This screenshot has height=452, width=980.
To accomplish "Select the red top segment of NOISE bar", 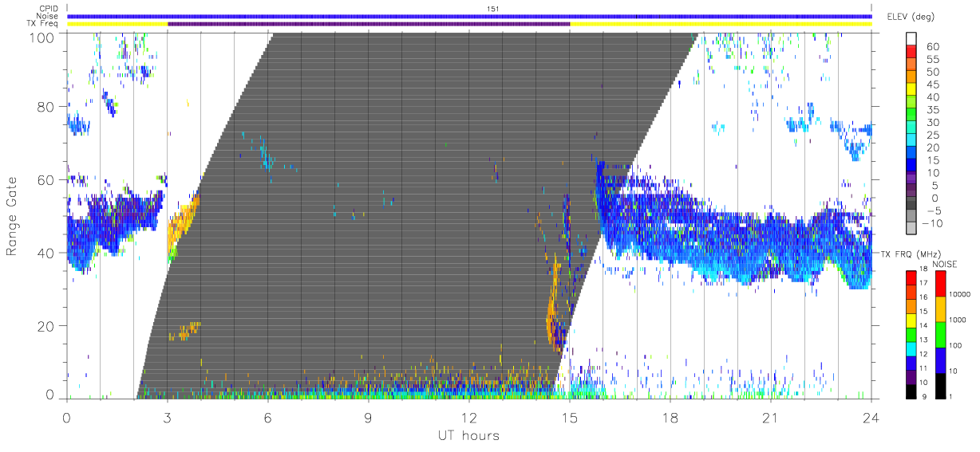I will click(940, 283).
